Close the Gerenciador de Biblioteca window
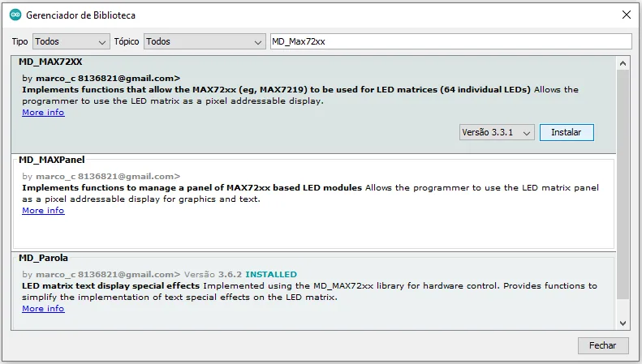Image resolution: width=642 pixels, height=364 pixels. click(627, 15)
